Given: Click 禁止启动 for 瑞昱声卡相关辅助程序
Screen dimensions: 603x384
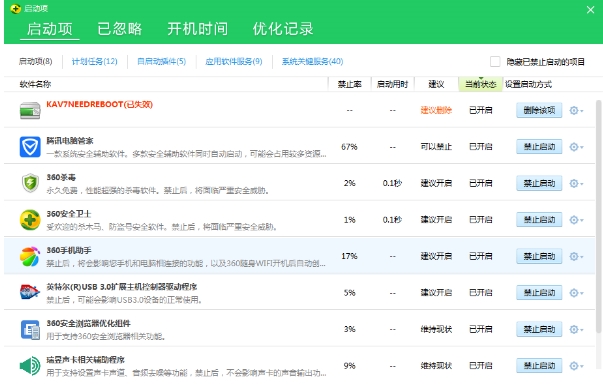Looking at the screenshot, I should (x=539, y=366).
